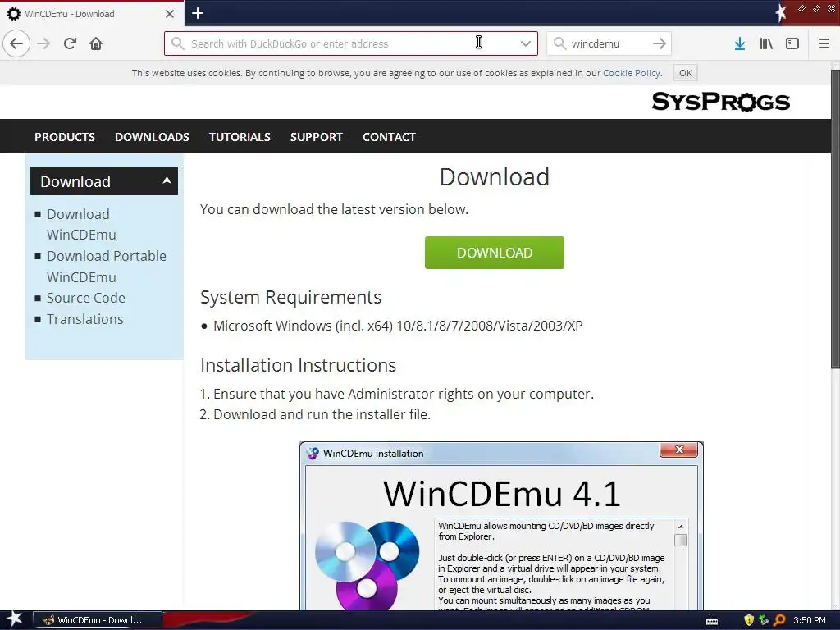The width and height of the screenshot is (840, 630).
Task: Open the library bookmarks icon
Action: pos(766,43)
